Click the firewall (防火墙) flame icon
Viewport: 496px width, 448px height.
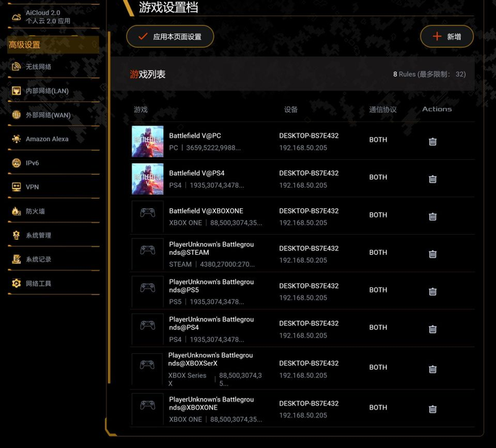coord(16,211)
